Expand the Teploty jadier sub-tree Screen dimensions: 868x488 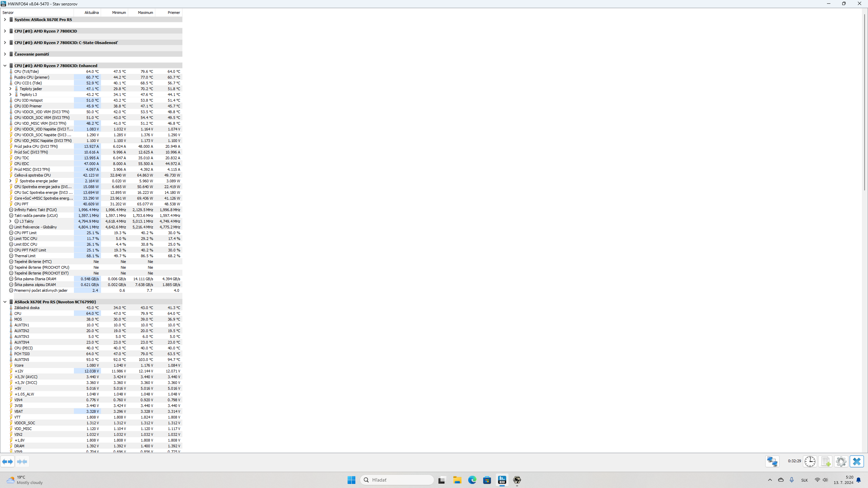[x=11, y=89]
